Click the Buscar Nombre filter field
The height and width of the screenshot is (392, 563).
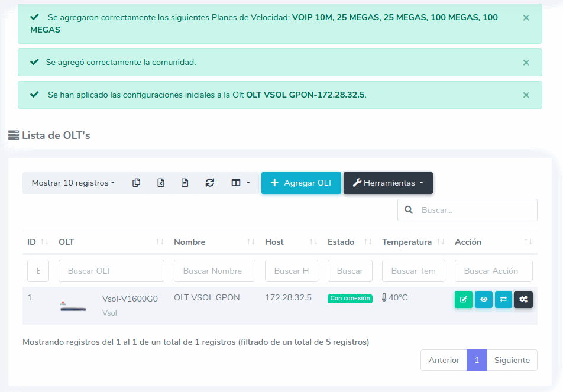click(x=214, y=271)
